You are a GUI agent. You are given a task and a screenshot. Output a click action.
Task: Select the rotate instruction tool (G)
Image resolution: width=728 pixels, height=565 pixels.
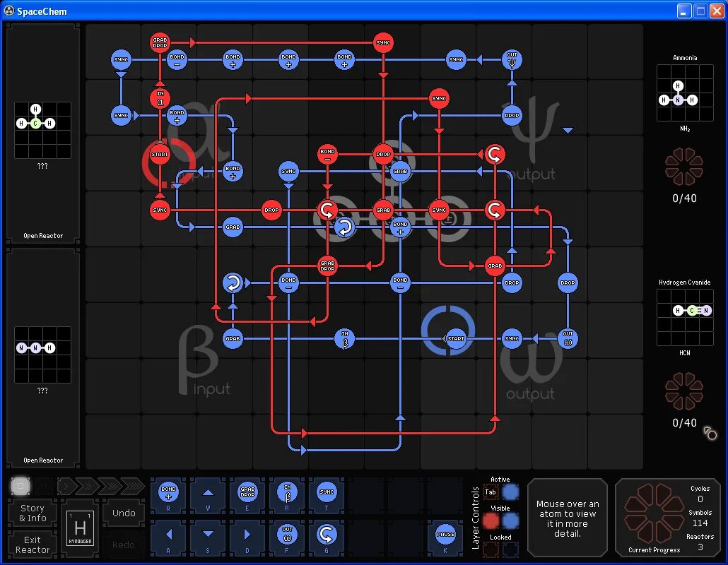coord(327,537)
